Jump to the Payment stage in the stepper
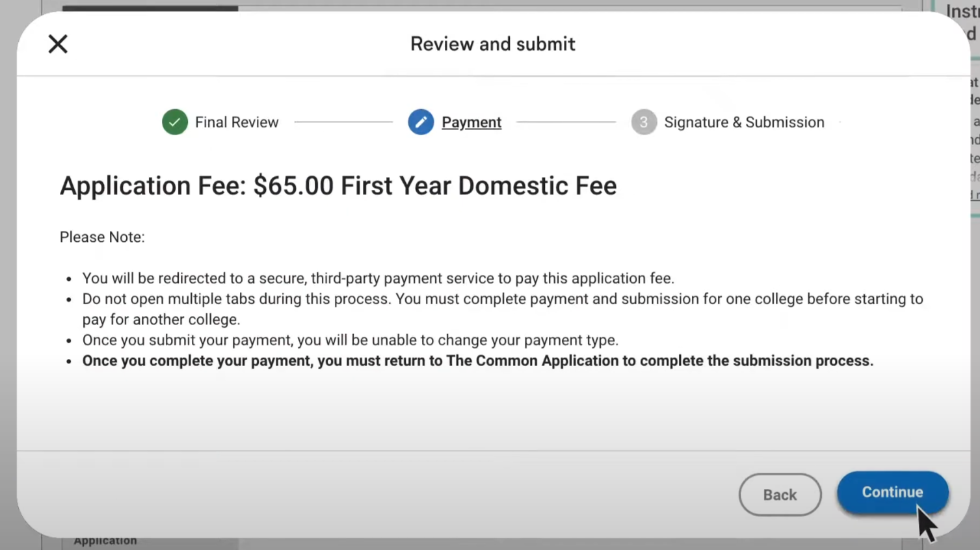 coord(471,122)
